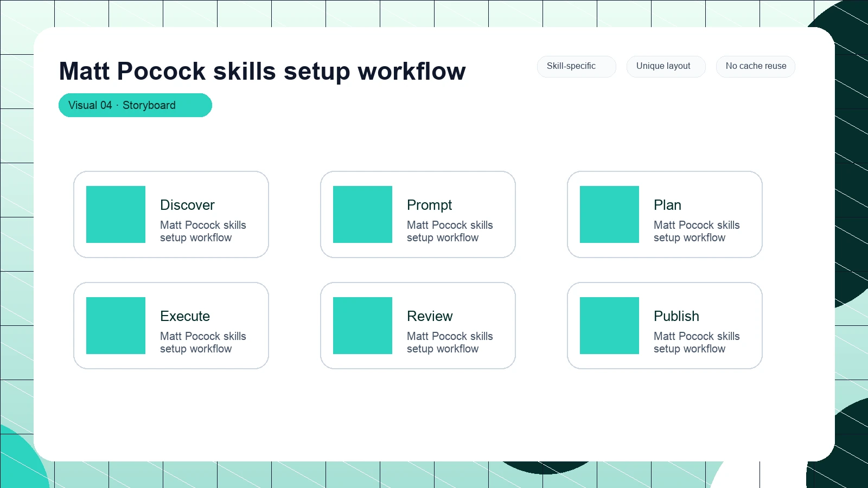Image resolution: width=868 pixels, height=488 pixels.
Task: Click the teal square in the Publish card
Action: click(x=609, y=325)
